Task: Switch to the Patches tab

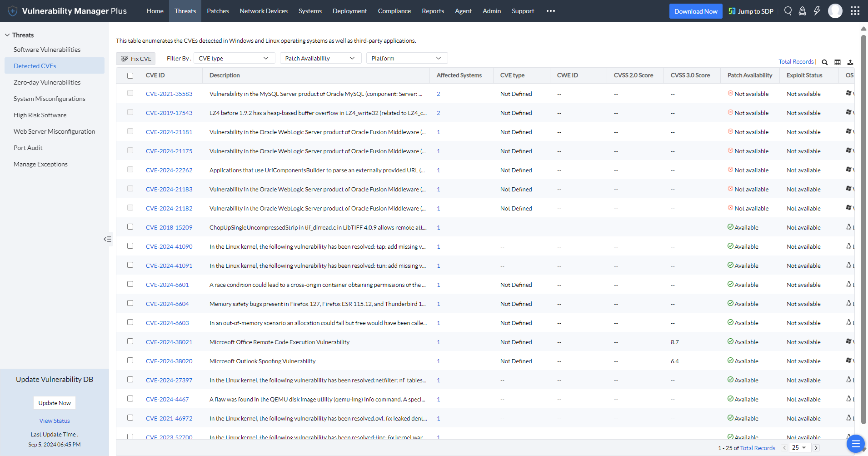Action: click(x=218, y=10)
